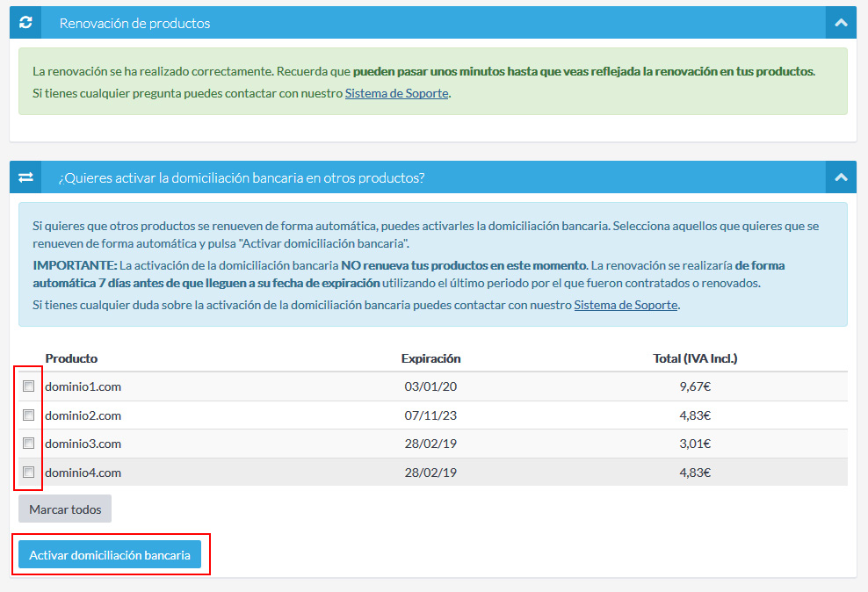Screen dimensions: 868x592
Task: Click the total price for dominio2.com
Action: 694,415
